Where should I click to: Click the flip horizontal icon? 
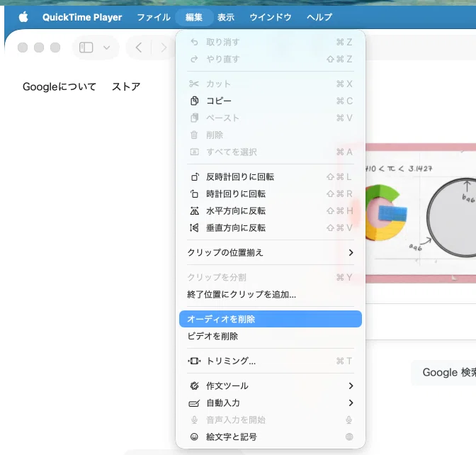point(194,210)
